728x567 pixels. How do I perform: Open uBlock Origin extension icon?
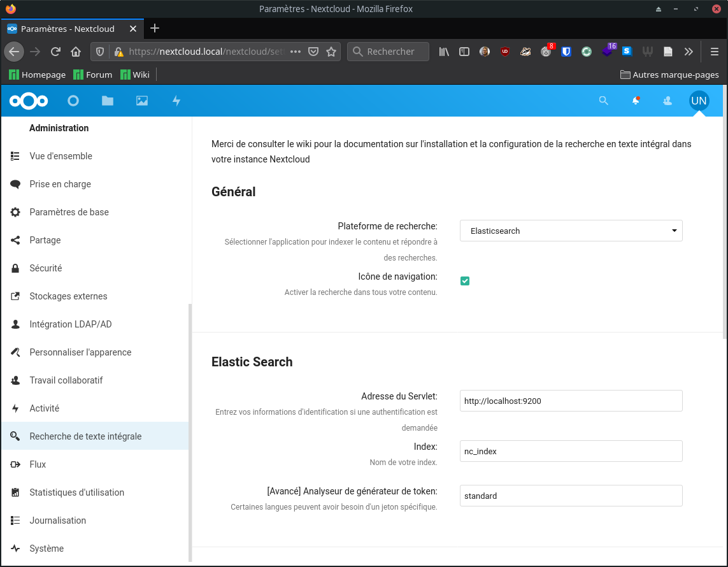(x=505, y=52)
